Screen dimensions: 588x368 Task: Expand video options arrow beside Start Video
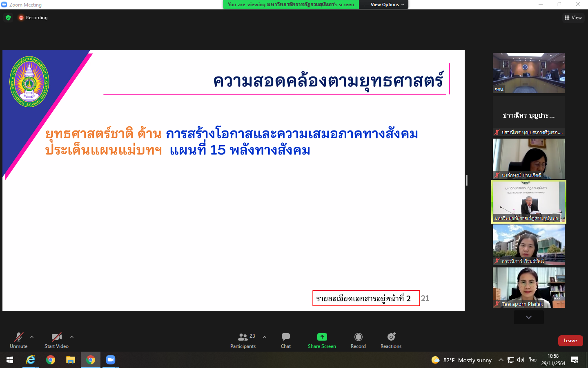[x=72, y=337]
